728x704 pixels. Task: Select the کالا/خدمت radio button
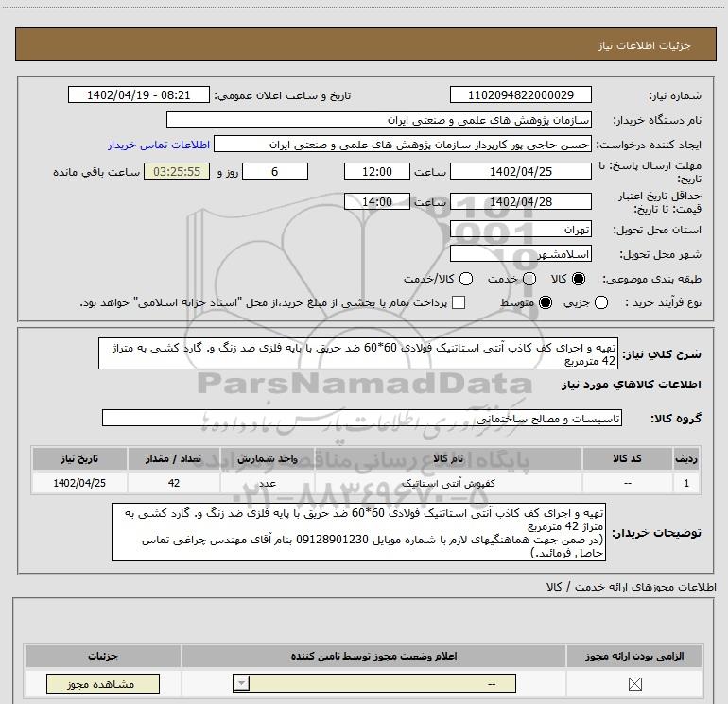(466, 279)
